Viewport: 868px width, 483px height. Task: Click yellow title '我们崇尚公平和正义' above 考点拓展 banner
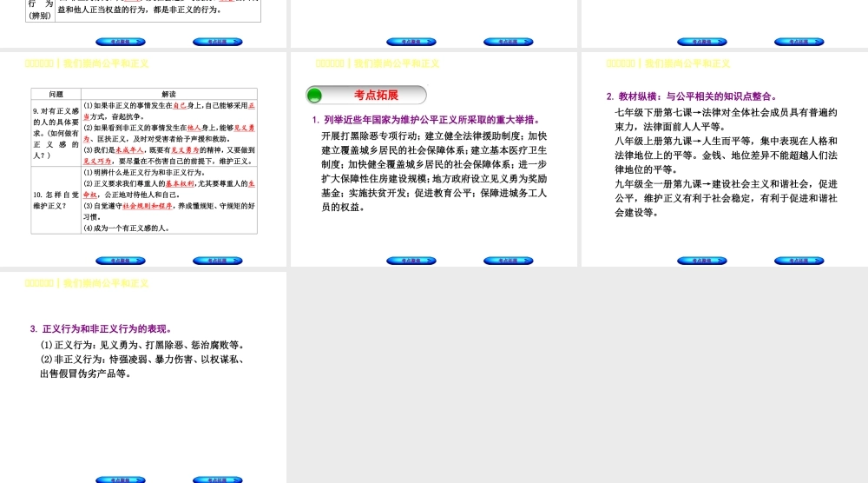click(397, 63)
